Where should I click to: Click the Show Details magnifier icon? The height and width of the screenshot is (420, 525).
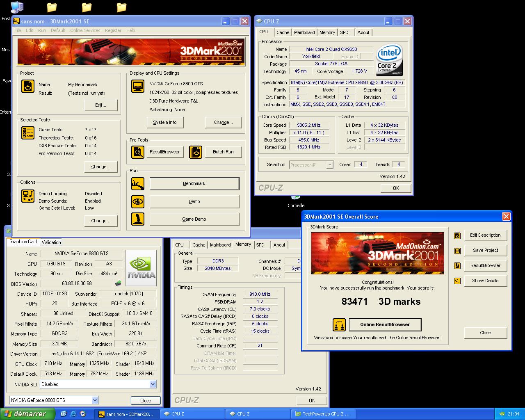[457, 281]
